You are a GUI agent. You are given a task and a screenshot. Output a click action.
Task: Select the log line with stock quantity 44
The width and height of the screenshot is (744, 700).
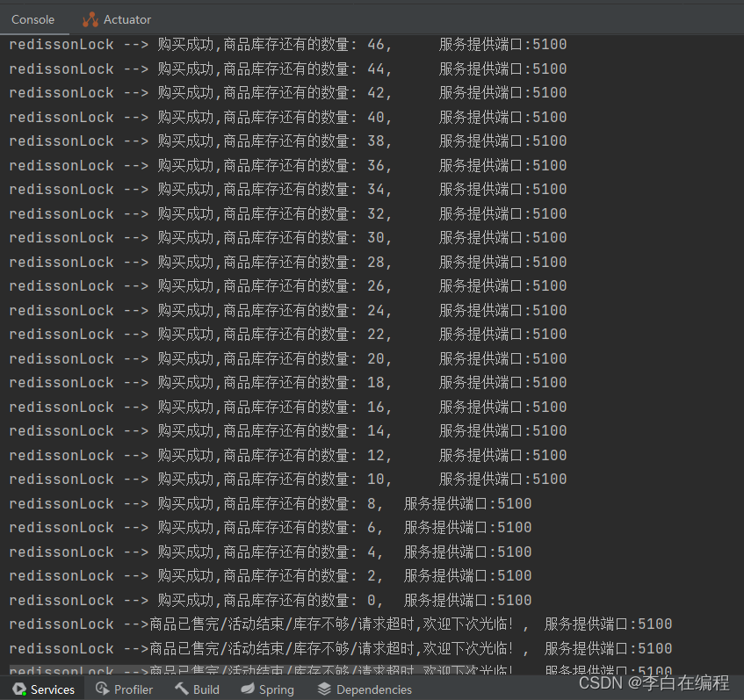click(x=288, y=69)
